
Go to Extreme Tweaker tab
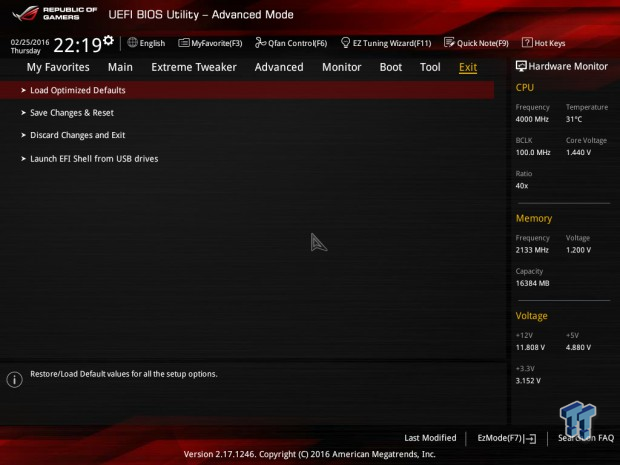point(194,67)
